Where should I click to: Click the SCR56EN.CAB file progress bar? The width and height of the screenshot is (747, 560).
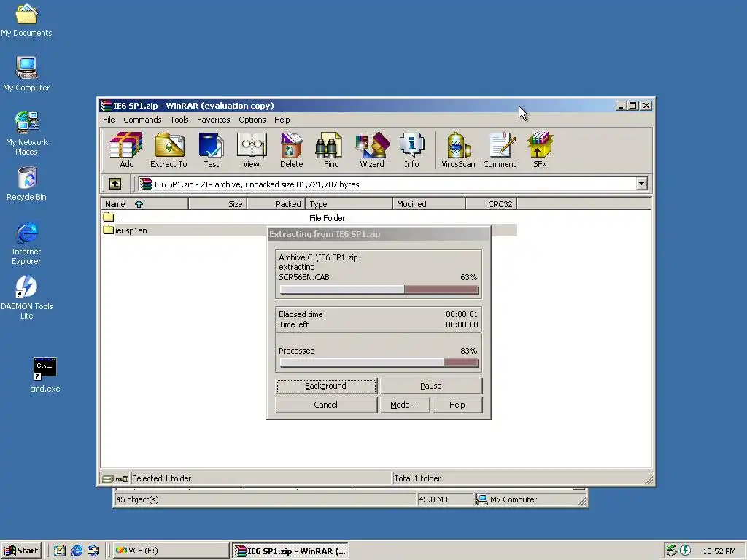pyautogui.click(x=379, y=289)
